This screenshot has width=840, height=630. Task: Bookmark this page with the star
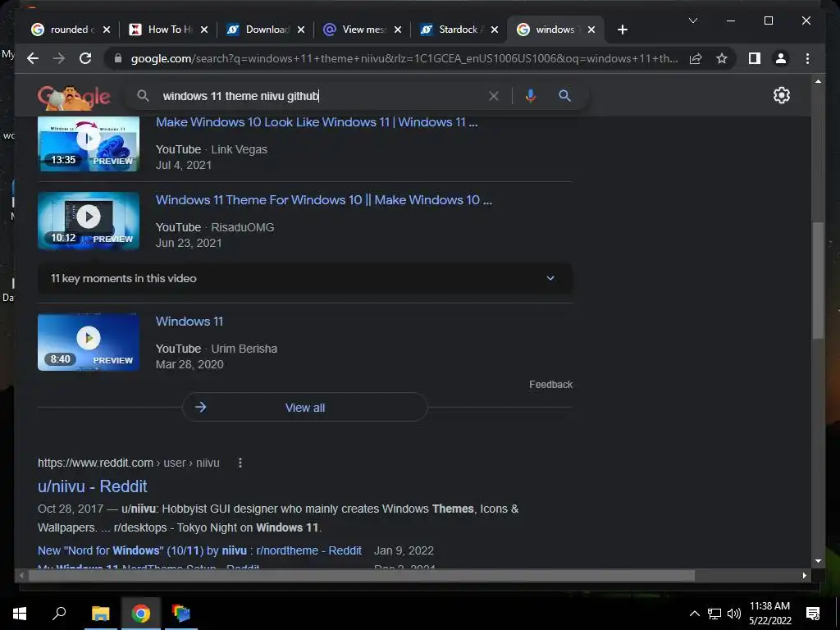point(722,58)
